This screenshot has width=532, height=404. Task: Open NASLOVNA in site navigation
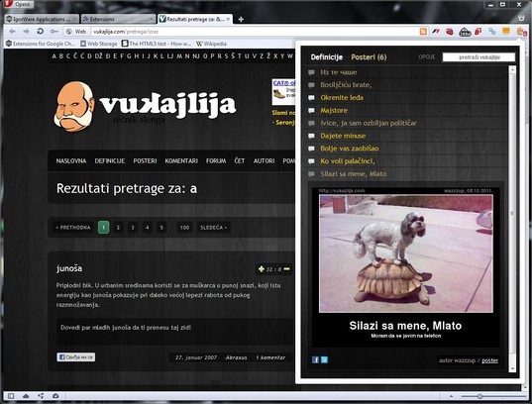point(71,160)
